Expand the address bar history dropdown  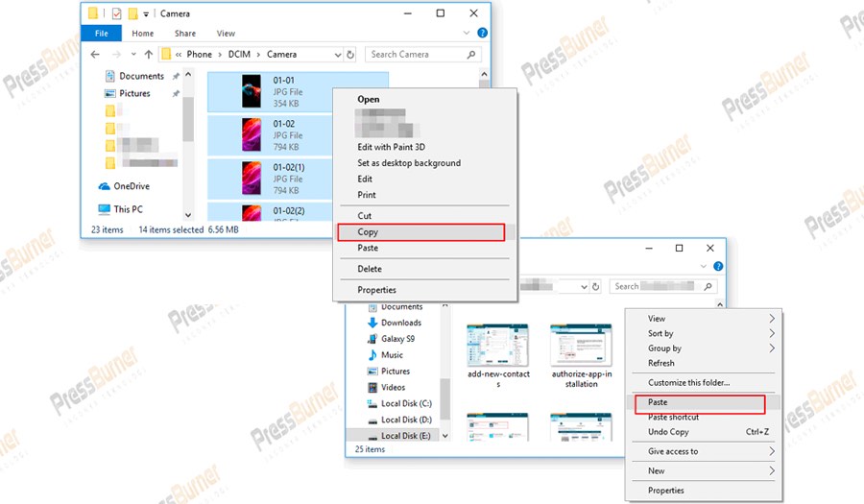coord(337,55)
